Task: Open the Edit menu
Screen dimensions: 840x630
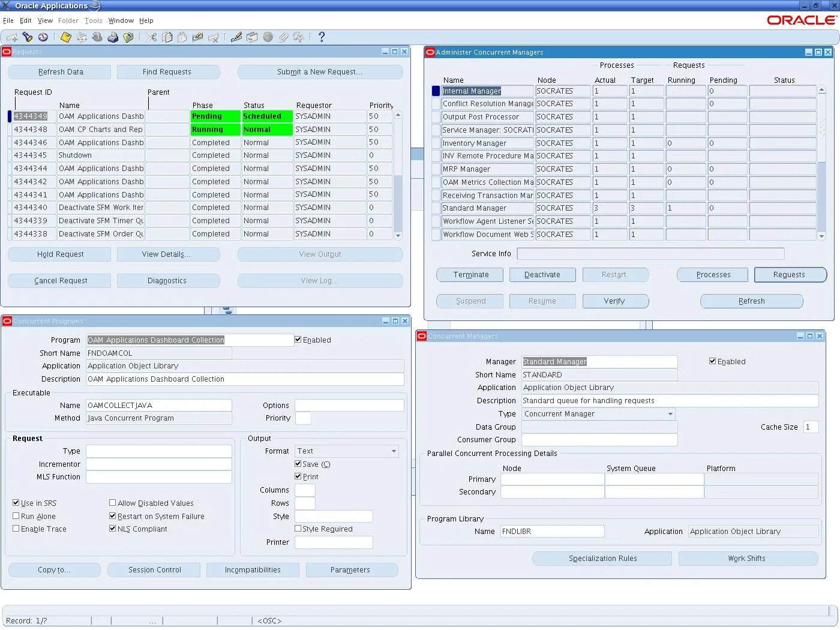Action: (26, 20)
